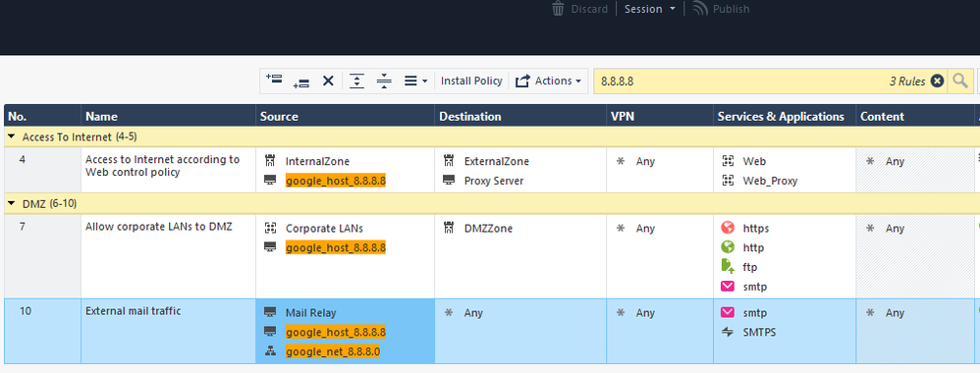The width and height of the screenshot is (980, 373).
Task: Click the expand all sections icon
Action: 356,80
